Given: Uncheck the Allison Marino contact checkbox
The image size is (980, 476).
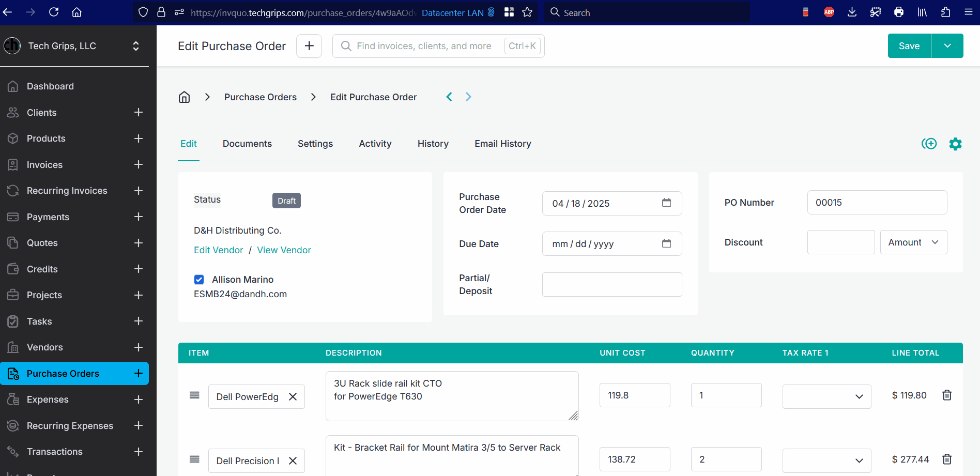Looking at the screenshot, I should point(199,280).
